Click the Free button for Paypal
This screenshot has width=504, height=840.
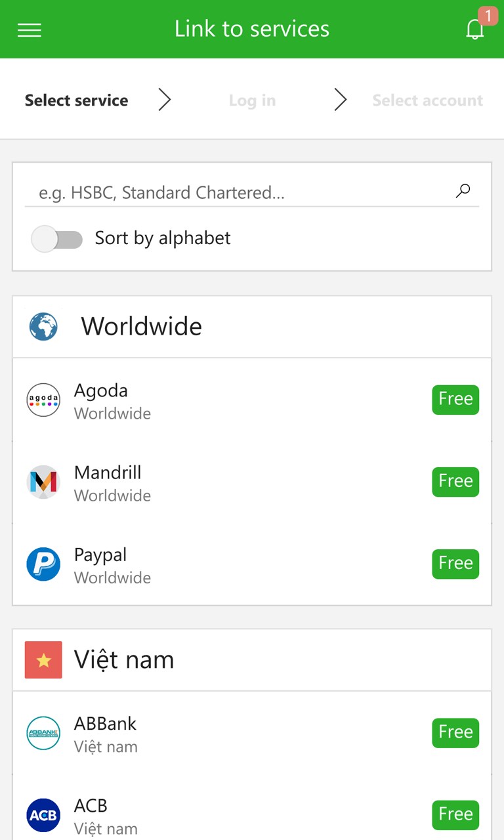[455, 564]
